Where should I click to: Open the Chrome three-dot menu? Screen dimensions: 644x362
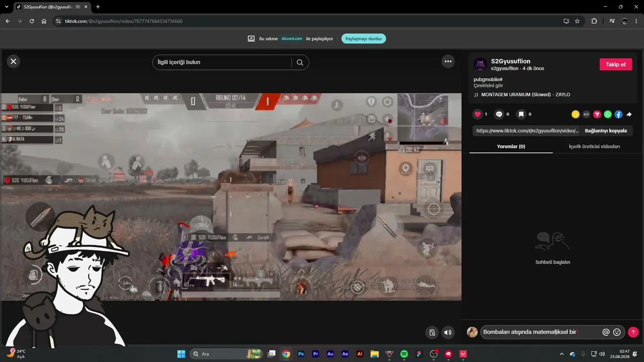tap(636, 21)
